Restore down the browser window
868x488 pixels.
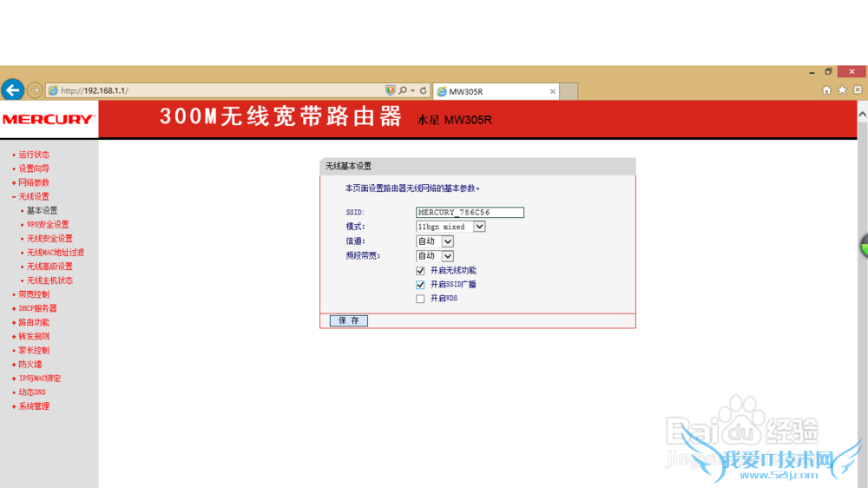click(828, 71)
